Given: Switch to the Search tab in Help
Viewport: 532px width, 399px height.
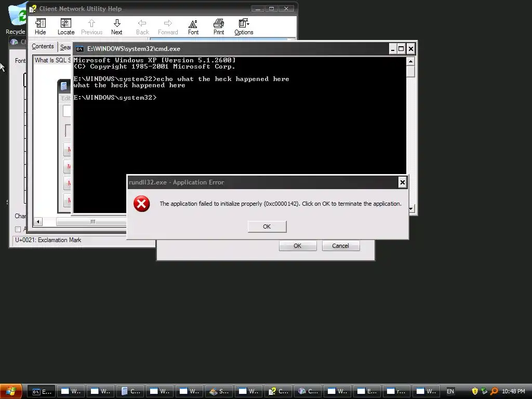Looking at the screenshot, I should pyautogui.click(x=65, y=47).
